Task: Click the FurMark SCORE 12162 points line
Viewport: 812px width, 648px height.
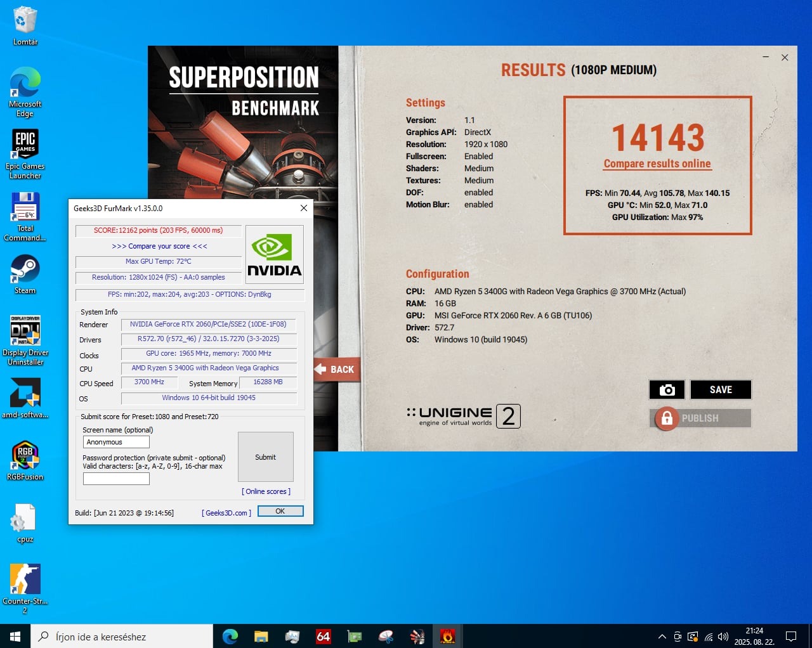Action: (x=158, y=230)
